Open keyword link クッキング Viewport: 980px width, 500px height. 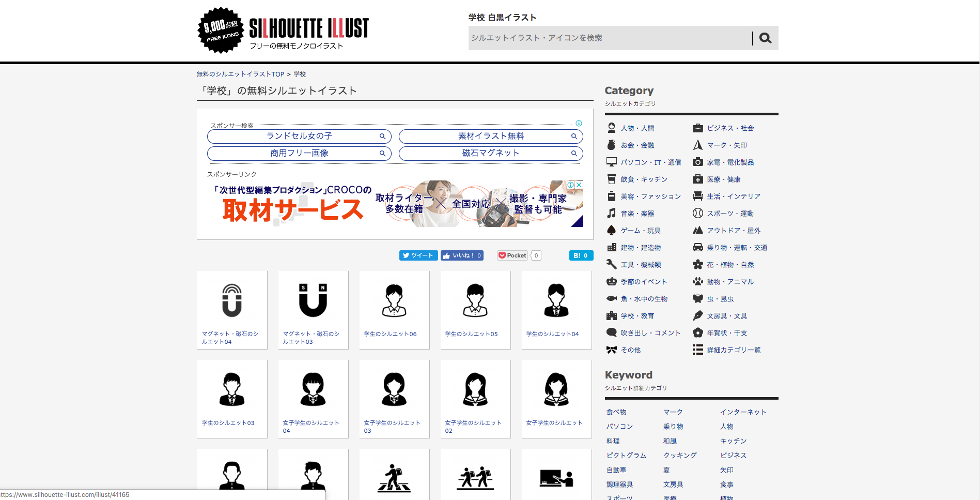coord(680,456)
